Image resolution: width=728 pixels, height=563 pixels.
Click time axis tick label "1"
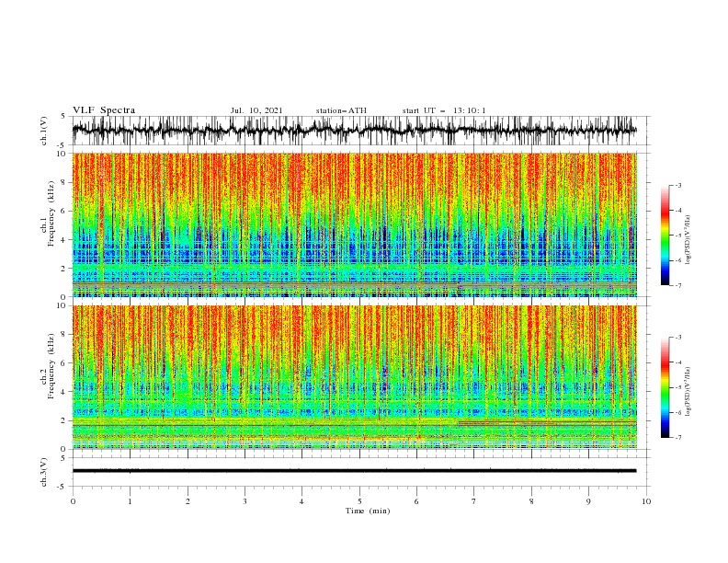pos(130,501)
